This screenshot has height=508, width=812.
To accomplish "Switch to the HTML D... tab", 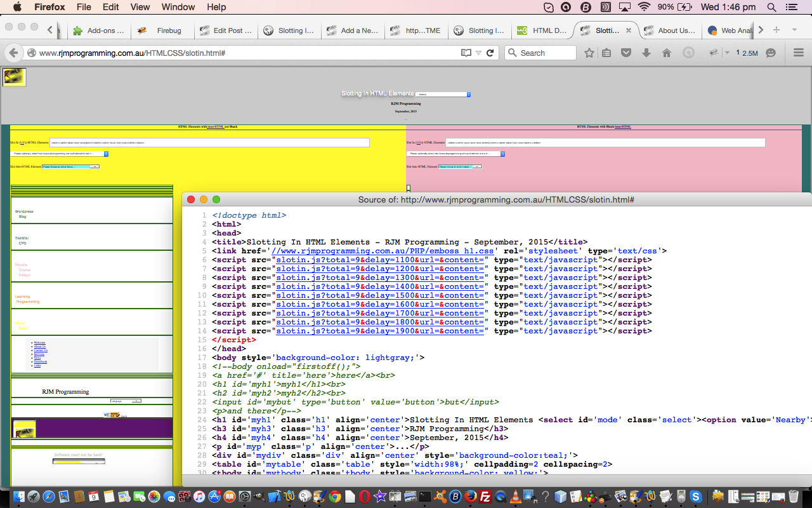I will pyautogui.click(x=542, y=30).
